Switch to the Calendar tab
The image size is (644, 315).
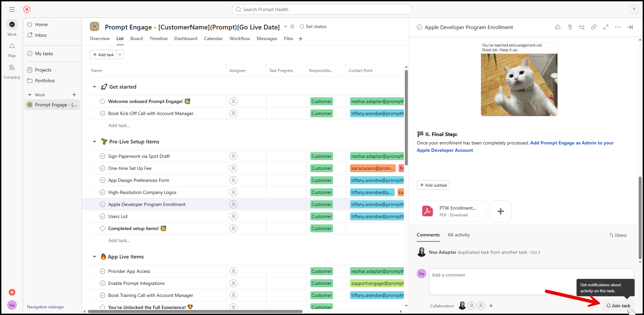213,39
